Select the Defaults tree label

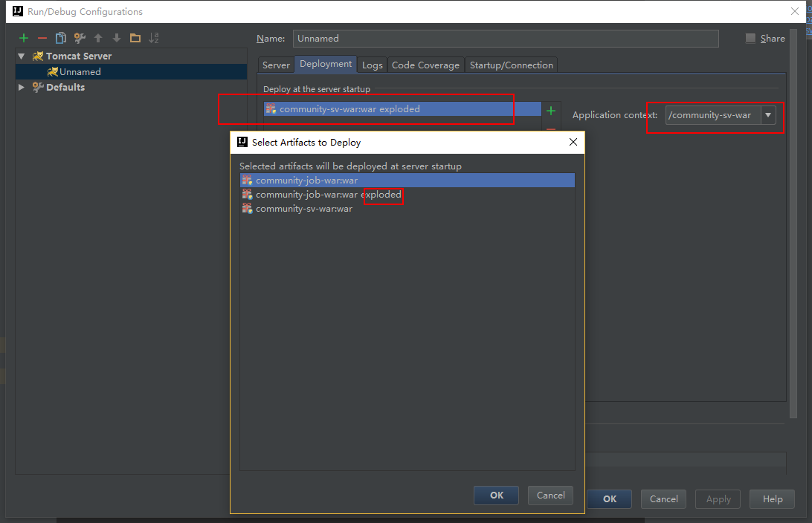click(65, 88)
